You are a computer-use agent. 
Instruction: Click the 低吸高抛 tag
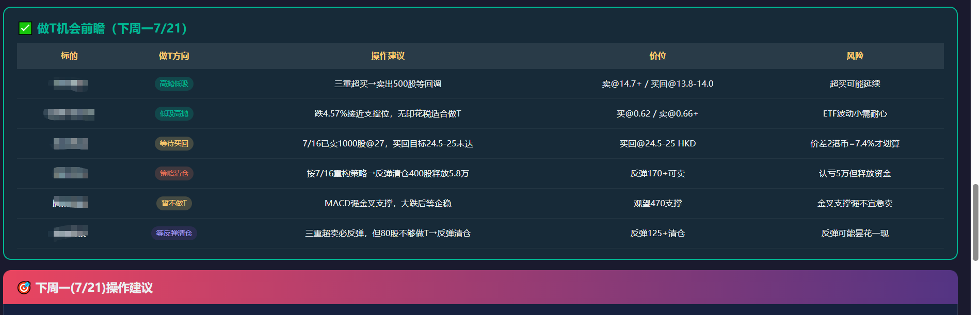tap(174, 113)
